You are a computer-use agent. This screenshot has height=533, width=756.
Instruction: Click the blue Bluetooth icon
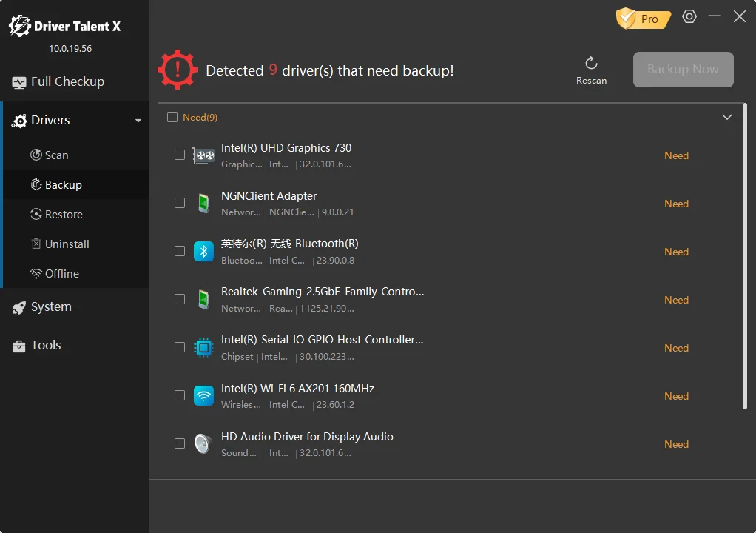203,251
